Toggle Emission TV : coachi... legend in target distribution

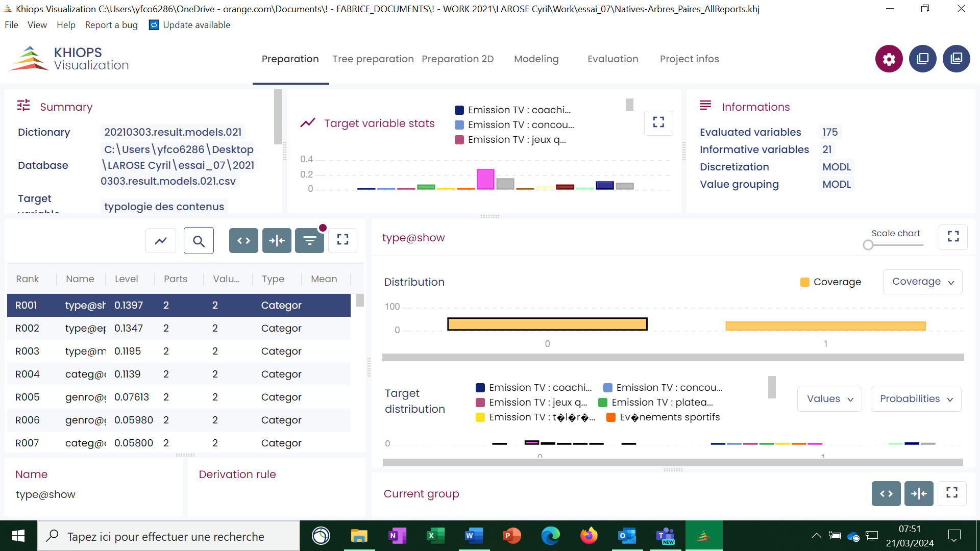click(x=533, y=388)
